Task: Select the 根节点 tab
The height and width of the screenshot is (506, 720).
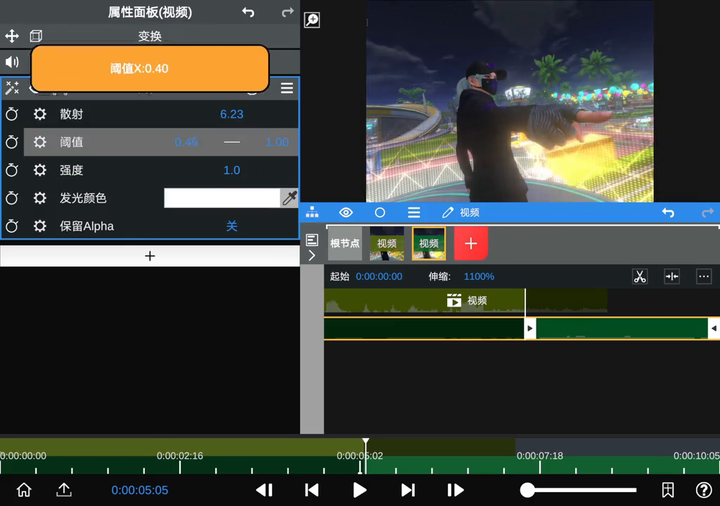Action: pyautogui.click(x=344, y=243)
